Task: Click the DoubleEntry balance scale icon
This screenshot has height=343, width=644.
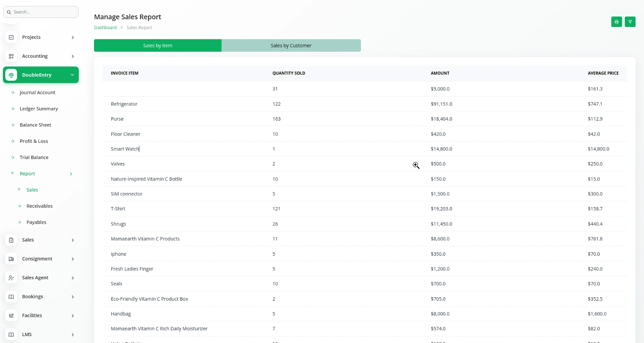Action: 12,75
